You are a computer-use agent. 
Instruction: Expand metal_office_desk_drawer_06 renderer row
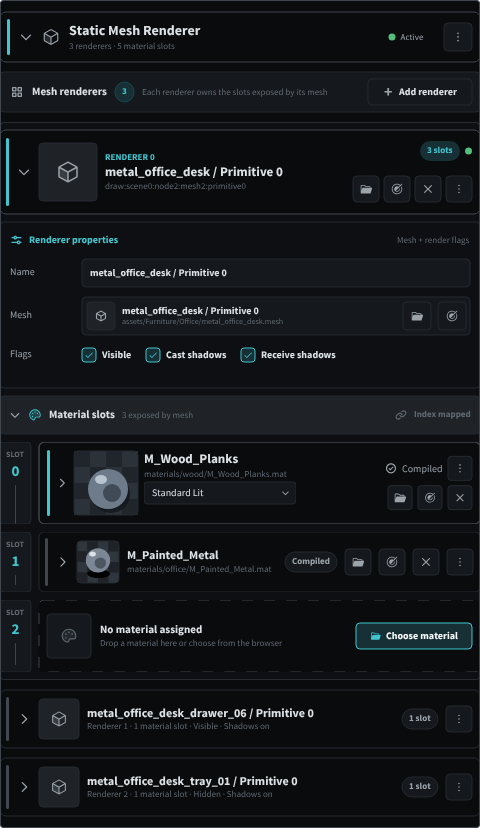(x=24, y=719)
